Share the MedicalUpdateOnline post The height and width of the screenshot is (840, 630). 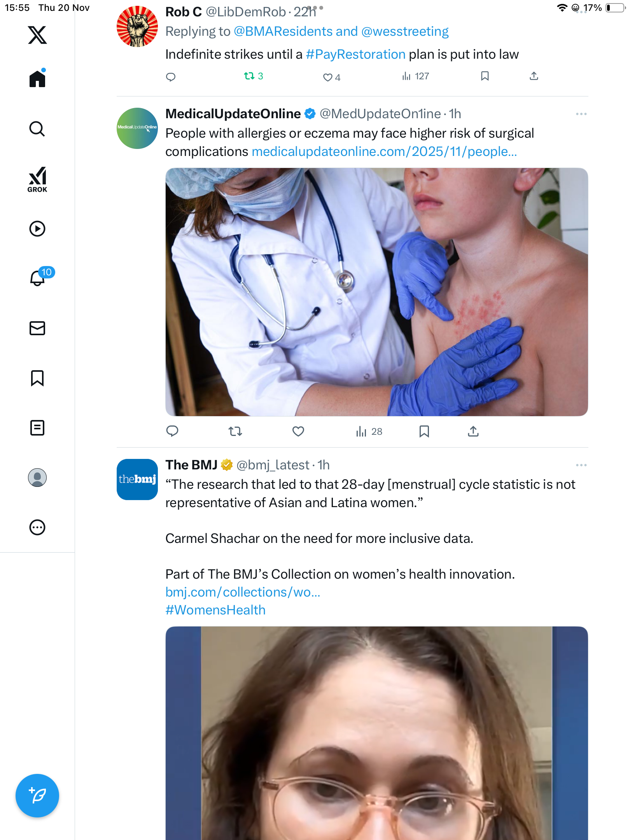[x=473, y=431]
